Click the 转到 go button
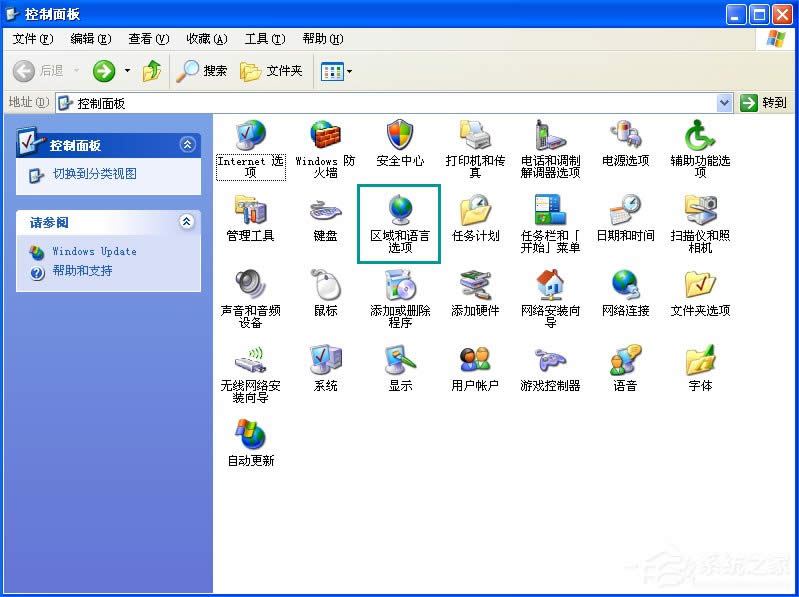This screenshot has height=597, width=799. [765, 103]
